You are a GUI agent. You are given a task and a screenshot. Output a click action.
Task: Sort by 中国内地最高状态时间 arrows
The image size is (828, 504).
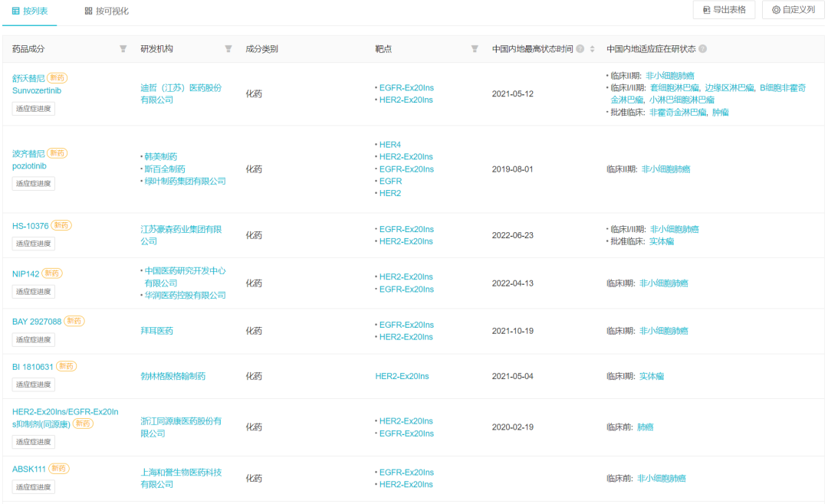[x=592, y=48]
